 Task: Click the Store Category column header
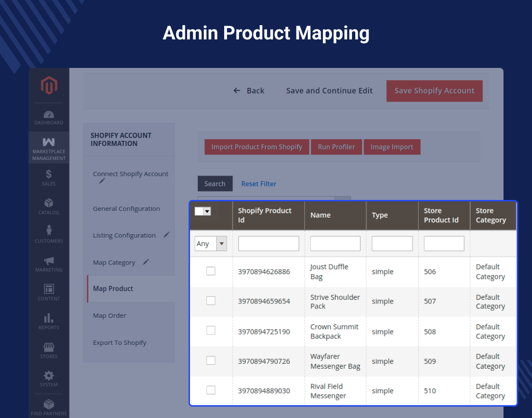click(x=494, y=216)
